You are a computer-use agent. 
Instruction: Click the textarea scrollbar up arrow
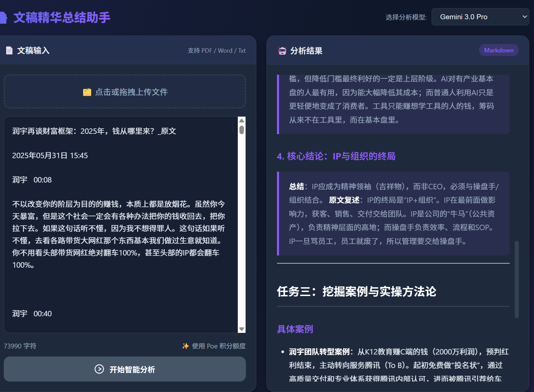(x=241, y=121)
